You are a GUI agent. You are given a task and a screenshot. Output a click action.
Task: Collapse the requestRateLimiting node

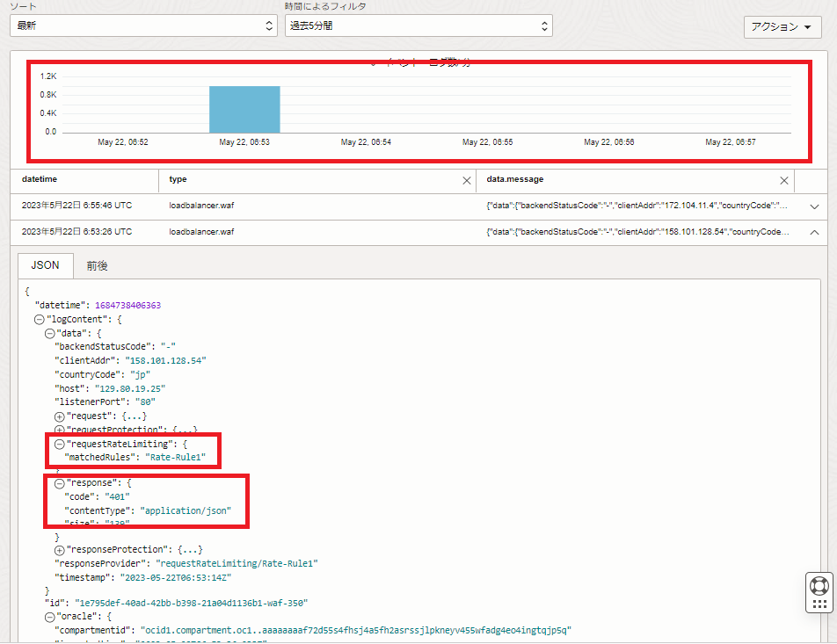tap(60, 445)
